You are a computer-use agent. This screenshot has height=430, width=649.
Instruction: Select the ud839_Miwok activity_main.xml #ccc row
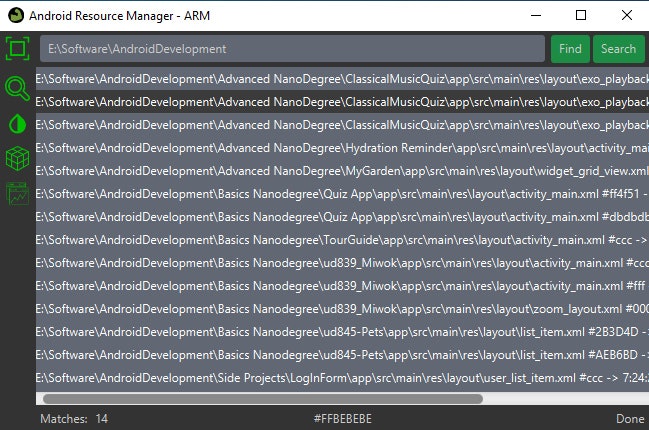342,263
